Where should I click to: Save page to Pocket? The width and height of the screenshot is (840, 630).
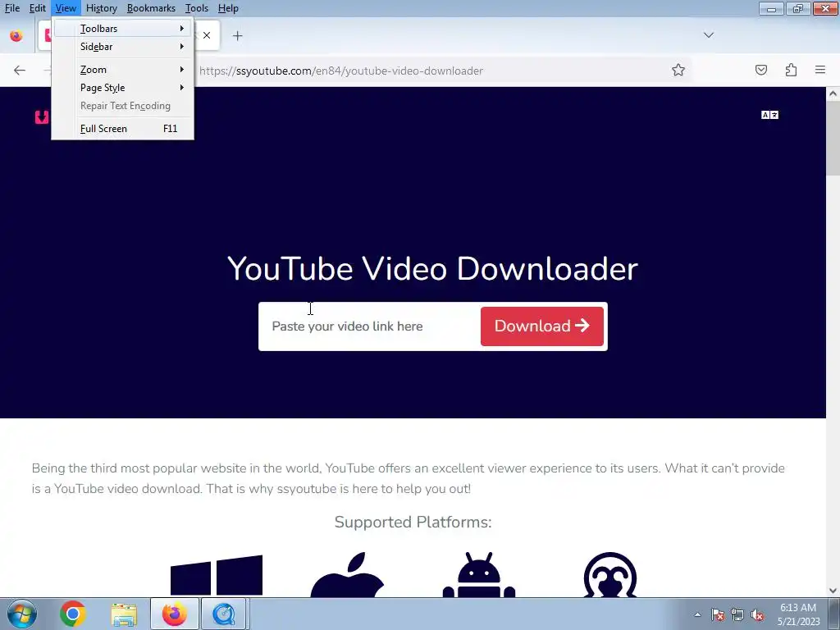[x=761, y=71]
